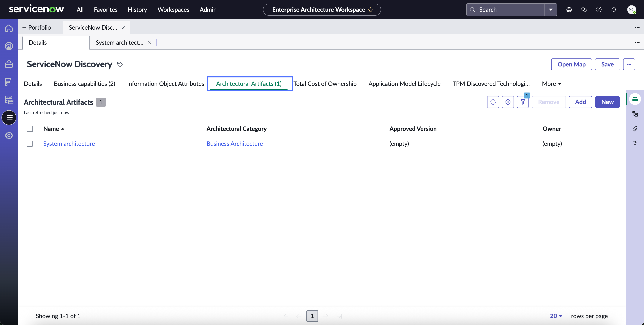Expand the search scope dropdown arrow
This screenshot has width=644, height=325.
click(x=551, y=10)
